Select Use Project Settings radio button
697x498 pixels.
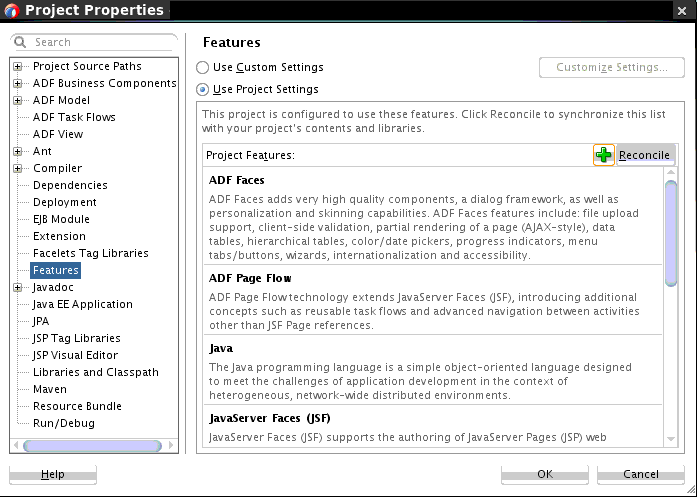203,90
